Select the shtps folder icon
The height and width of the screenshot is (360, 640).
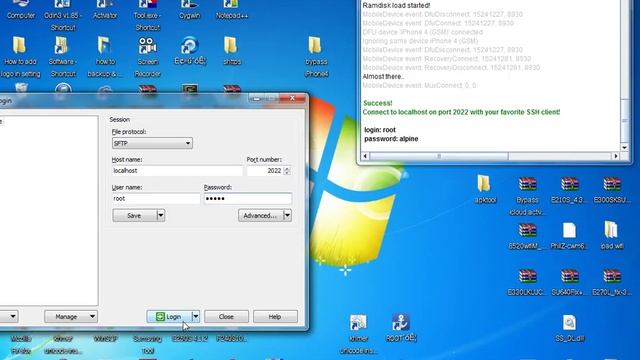click(x=231, y=51)
